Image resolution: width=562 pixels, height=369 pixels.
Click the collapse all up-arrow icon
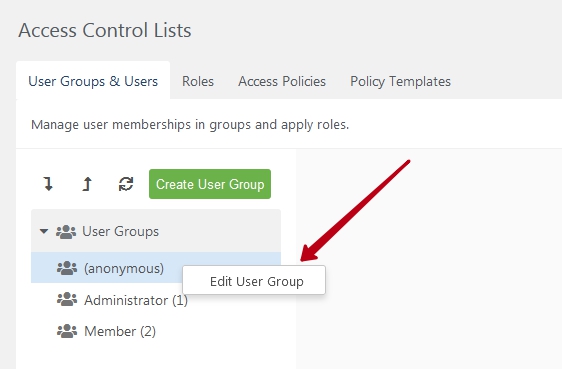coord(87,184)
